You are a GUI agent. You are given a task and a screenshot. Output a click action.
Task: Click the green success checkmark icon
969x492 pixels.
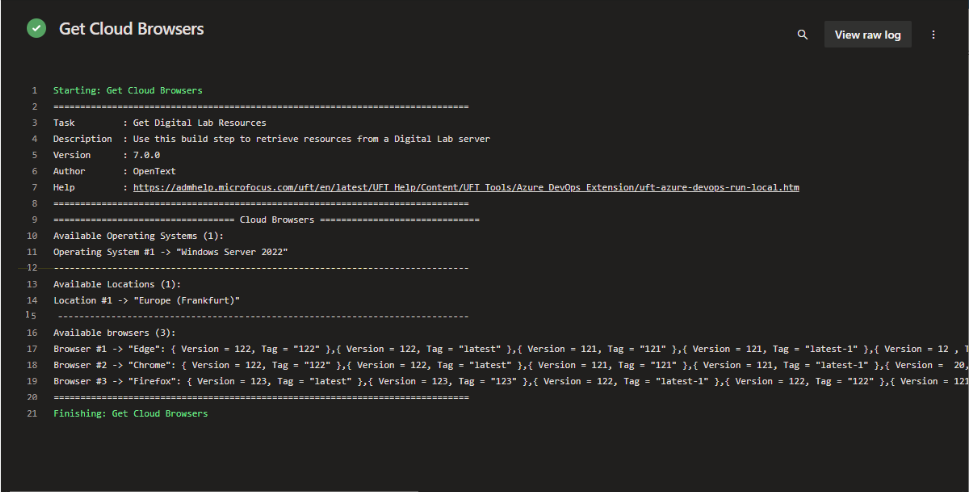36,29
